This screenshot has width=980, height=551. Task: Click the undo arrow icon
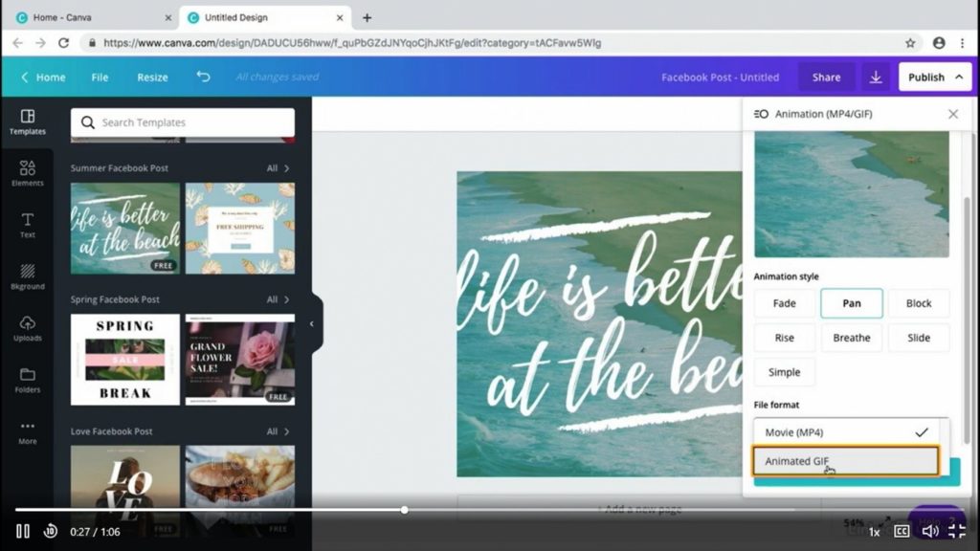click(x=203, y=77)
